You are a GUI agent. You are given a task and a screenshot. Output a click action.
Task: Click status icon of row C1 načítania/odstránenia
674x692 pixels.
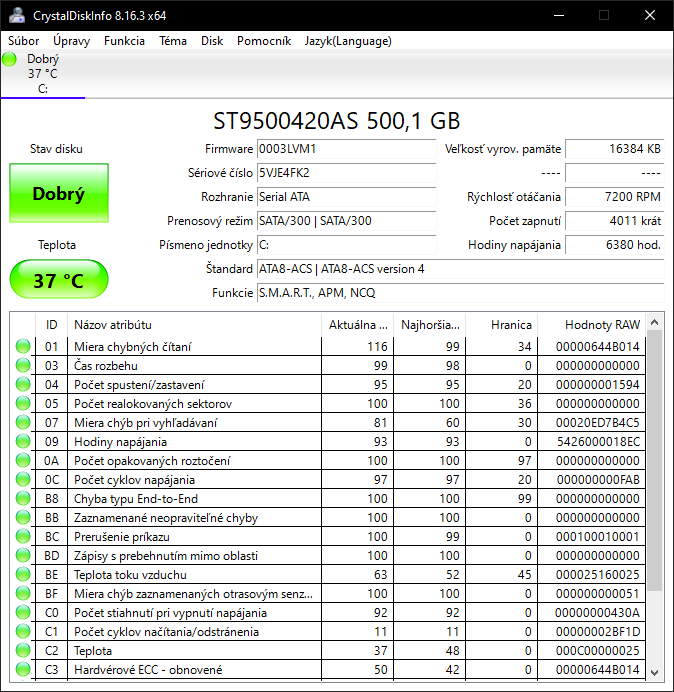23,631
